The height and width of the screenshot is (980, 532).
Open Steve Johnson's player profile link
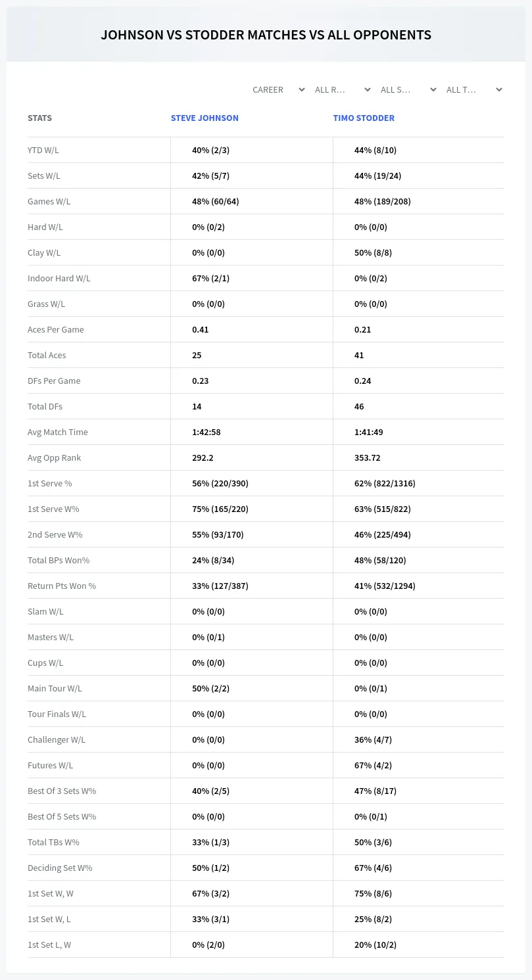coord(205,118)
